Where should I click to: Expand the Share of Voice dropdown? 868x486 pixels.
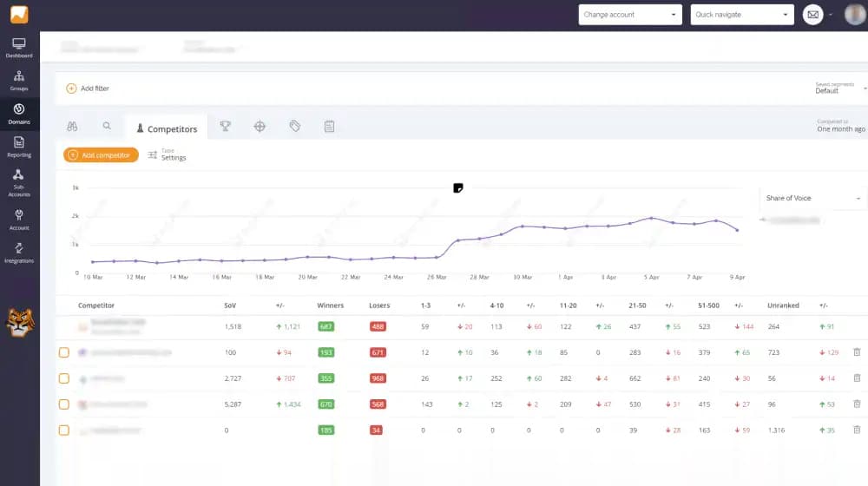[x=813, y=198]
